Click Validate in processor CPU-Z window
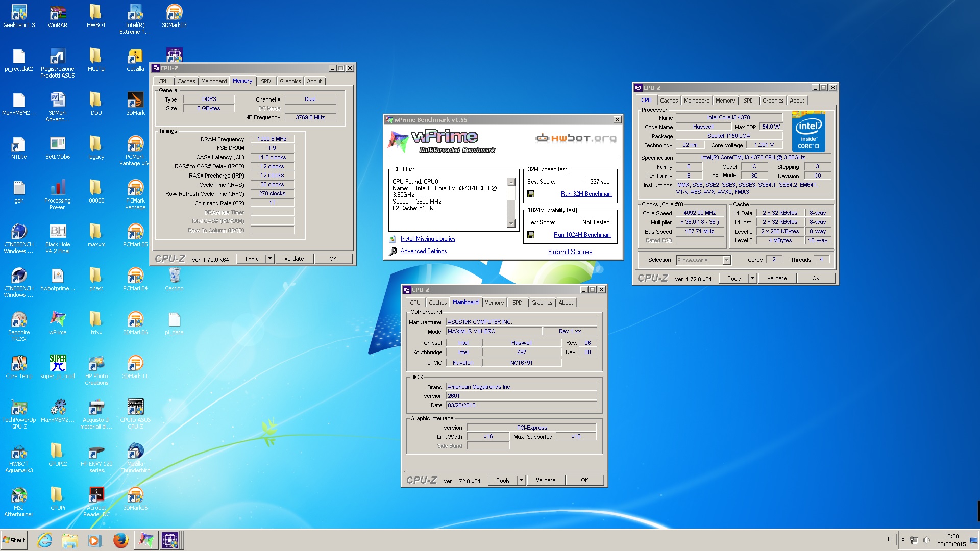980x551 pixels. [777, 278]
